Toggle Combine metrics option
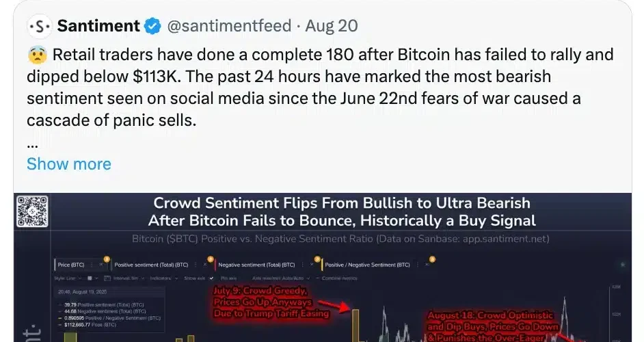The width and height of the screenshot is (644, 342). 332,278
